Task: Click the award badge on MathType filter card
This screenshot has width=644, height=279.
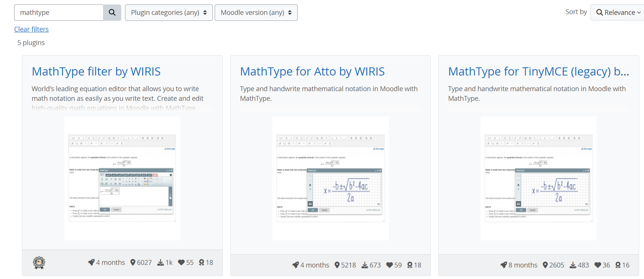Action: (39, 263)
